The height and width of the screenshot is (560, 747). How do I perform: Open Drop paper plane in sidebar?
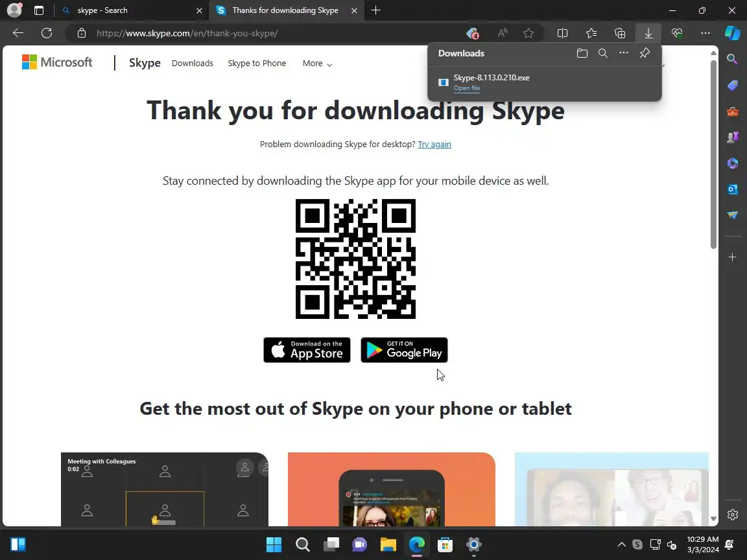732,215
